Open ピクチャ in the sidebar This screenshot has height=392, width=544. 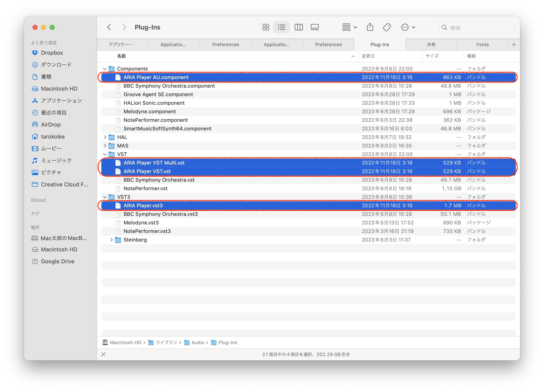coord(47,173)
